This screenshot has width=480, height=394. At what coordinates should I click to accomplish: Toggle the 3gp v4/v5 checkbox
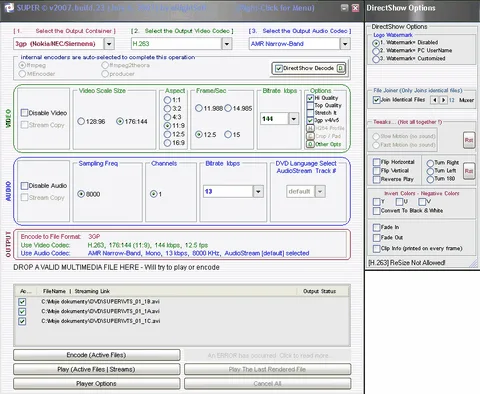coord(310,120)
